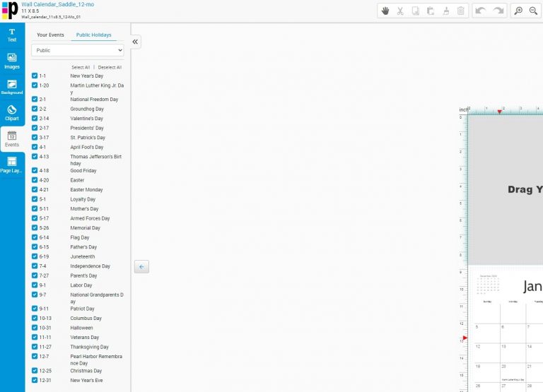Open the Clipart panel
Viewport: 543px width, 392px height.
tap(12, 113)
